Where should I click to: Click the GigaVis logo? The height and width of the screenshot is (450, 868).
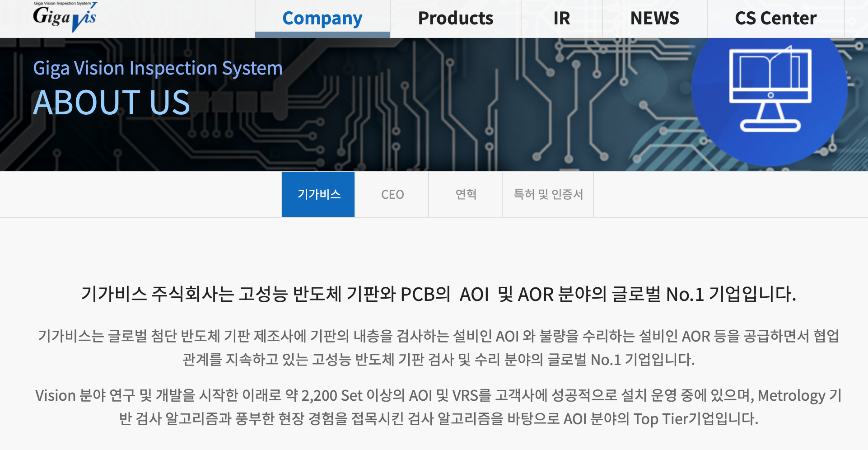click(x=65, y=17)
